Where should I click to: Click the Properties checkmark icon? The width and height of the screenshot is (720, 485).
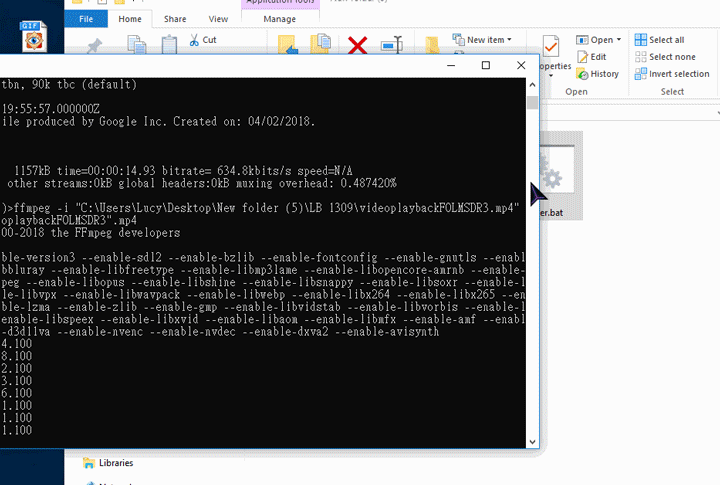(551, 46)
